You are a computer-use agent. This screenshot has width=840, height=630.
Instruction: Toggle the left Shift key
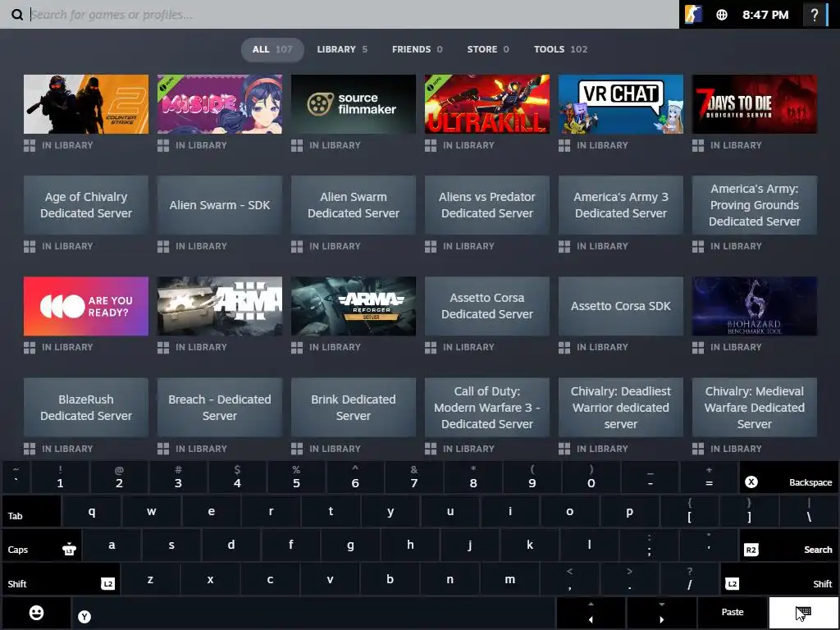click(61, 579)
